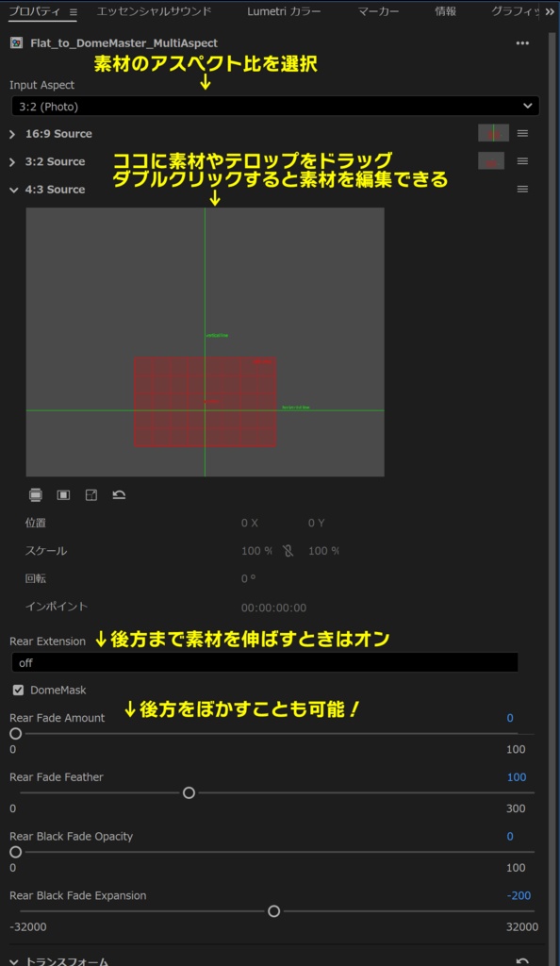Click the reset arrow icon below preview

119,494
